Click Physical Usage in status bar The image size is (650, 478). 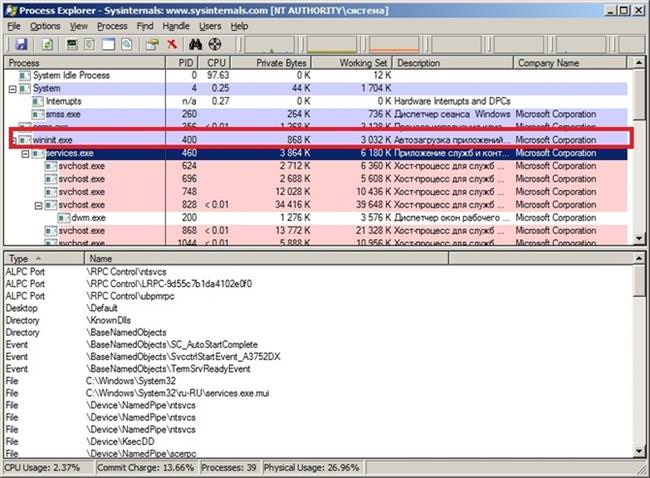(x=312, y=468)
